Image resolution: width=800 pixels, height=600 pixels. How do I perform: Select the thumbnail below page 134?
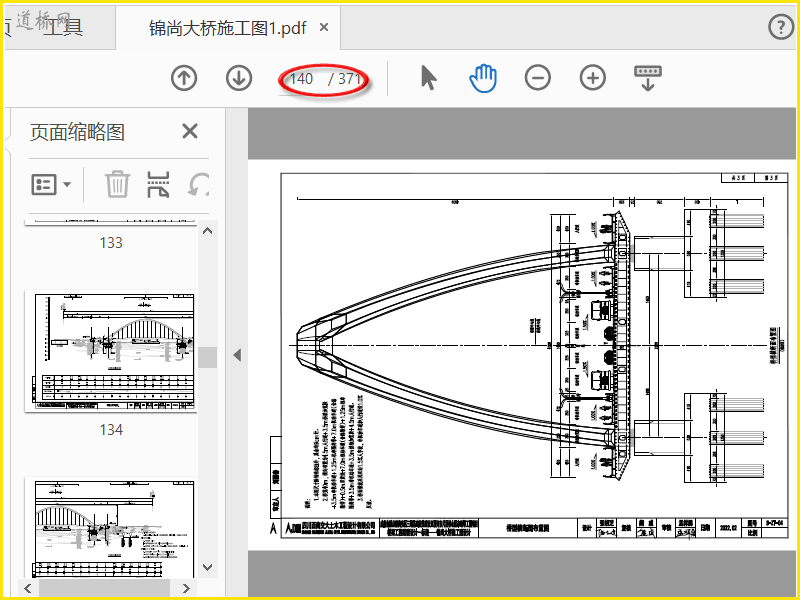pyautogui.click(x=111, y=528)
